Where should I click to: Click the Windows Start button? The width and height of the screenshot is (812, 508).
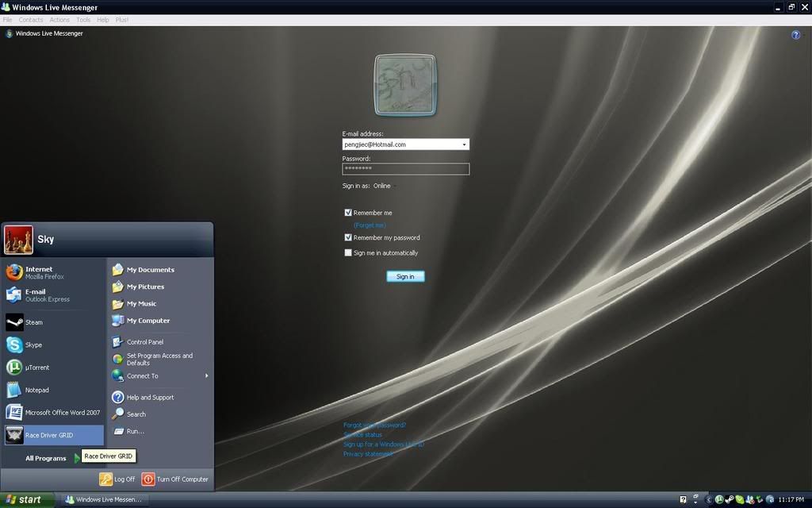point(27,500)
